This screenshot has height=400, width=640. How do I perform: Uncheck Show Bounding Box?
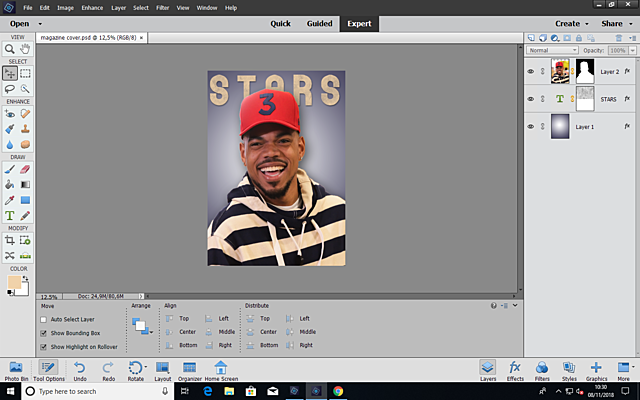(x=44, y=333)
